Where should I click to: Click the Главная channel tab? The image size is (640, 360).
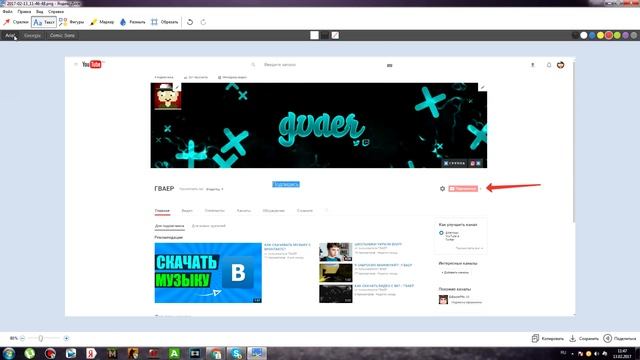162,211
